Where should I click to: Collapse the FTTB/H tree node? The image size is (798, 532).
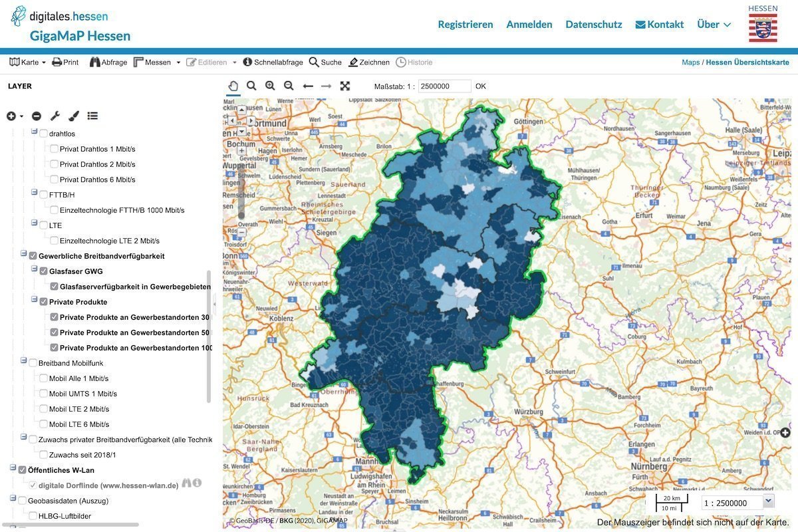pyautogui.click(x=35, y=193)
